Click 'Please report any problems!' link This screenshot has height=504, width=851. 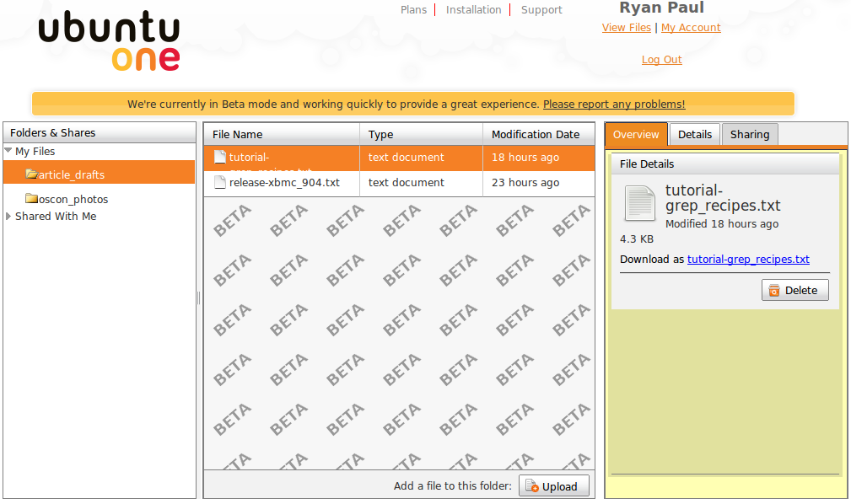tap(614, 105)
